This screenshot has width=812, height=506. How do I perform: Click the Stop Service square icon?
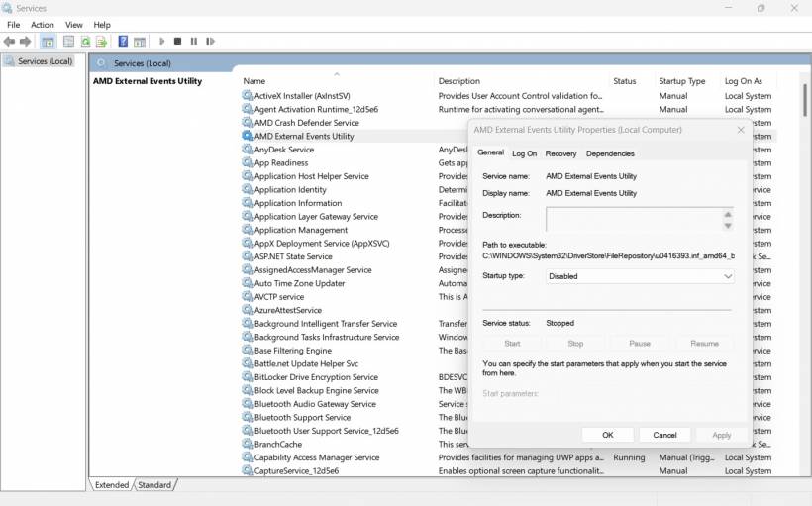(x=177, y=41)
